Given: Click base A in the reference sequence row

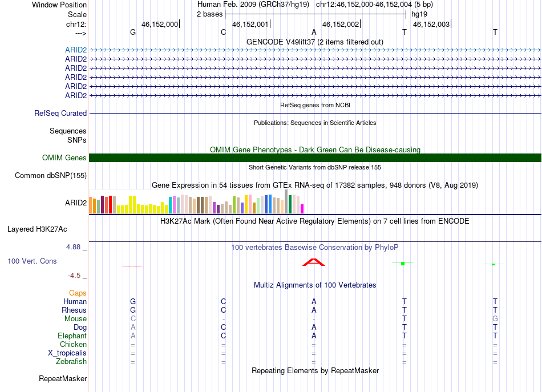Looking at the screenshot, I should (314, 32).
